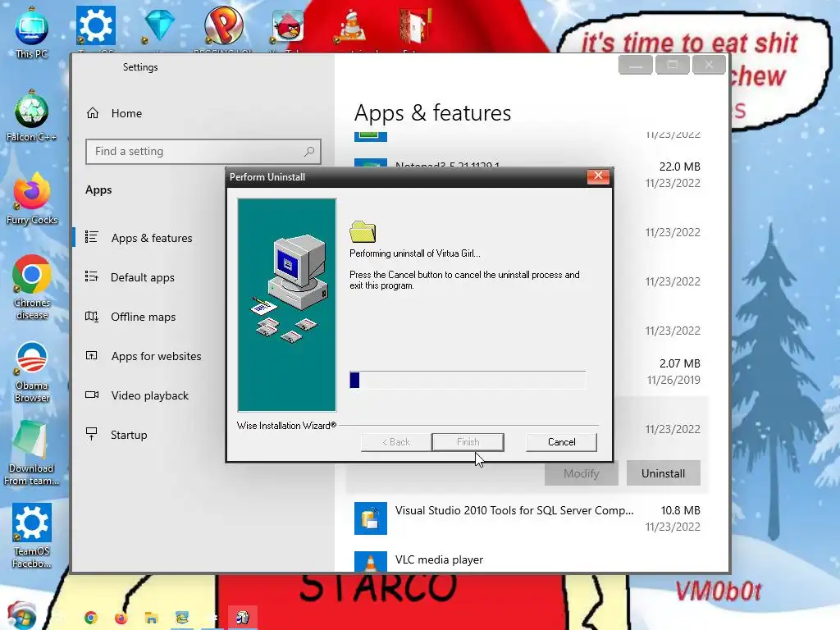This screenshot has width=840, height=630.
Task: Click the Uninstall button in Settings
Action: 663,473
